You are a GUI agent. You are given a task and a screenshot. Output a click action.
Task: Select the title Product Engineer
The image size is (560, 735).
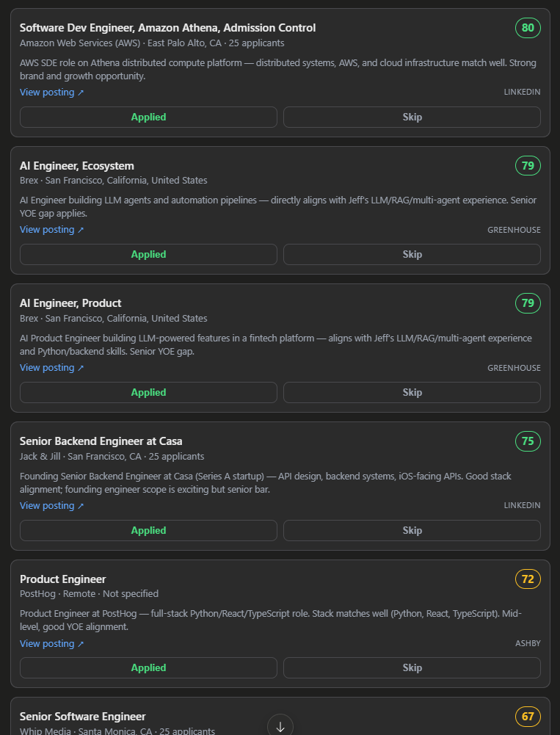coord(63,579)
